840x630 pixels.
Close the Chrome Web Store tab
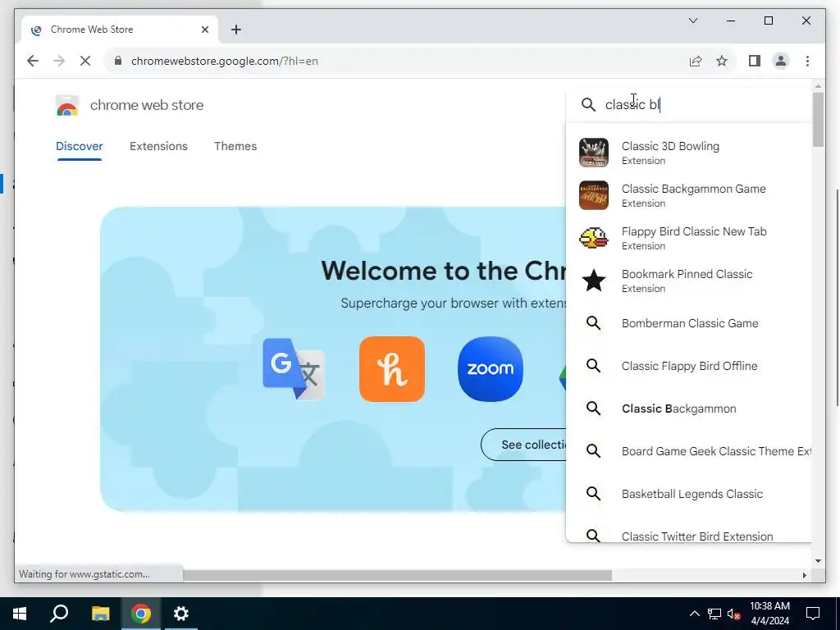pos(204,30)
